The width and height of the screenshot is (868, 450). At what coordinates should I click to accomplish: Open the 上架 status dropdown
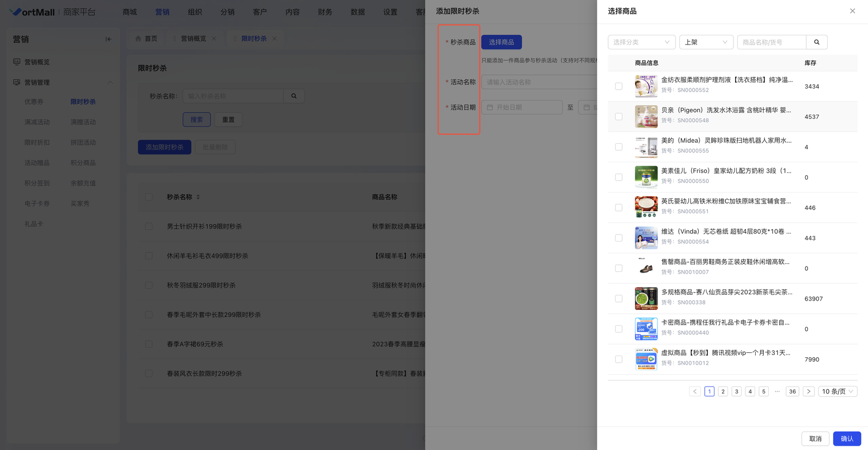coord(706,42)
